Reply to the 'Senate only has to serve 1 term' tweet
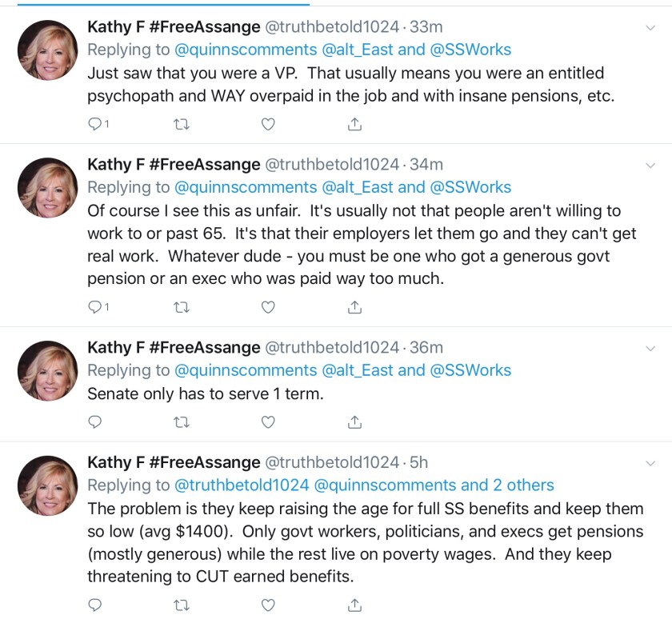The height and width of the screenshot is (623, 672). coord(94,421)
